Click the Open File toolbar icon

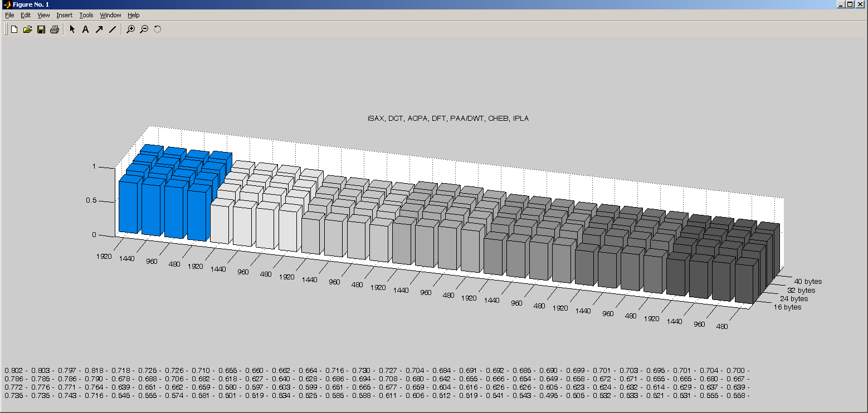coord(28,29)
